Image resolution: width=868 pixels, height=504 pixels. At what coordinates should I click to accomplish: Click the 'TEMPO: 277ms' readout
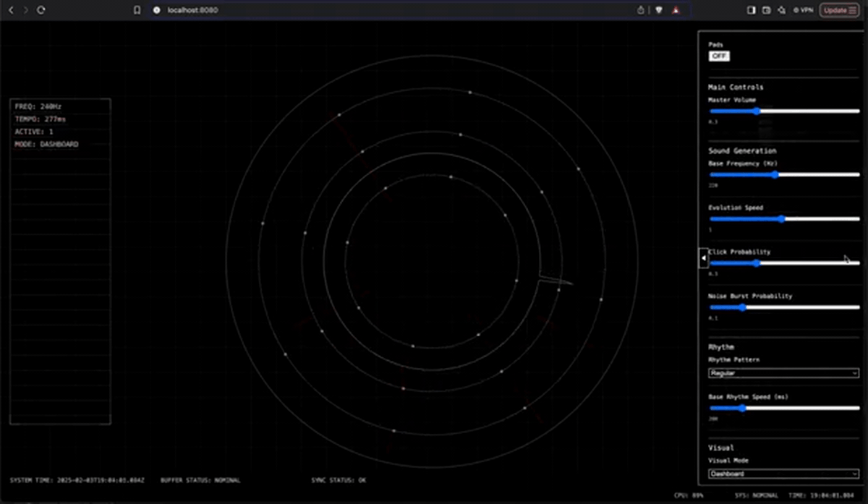40,119
